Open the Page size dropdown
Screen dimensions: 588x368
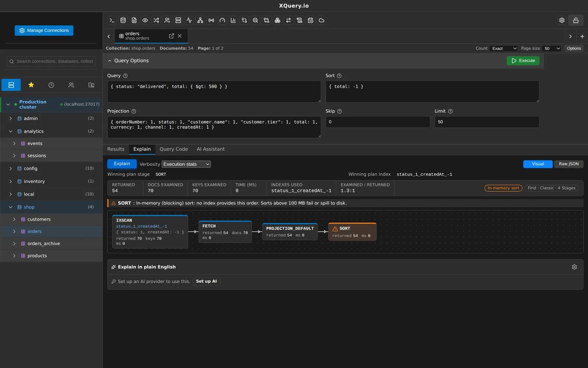[x=552, y=49]
